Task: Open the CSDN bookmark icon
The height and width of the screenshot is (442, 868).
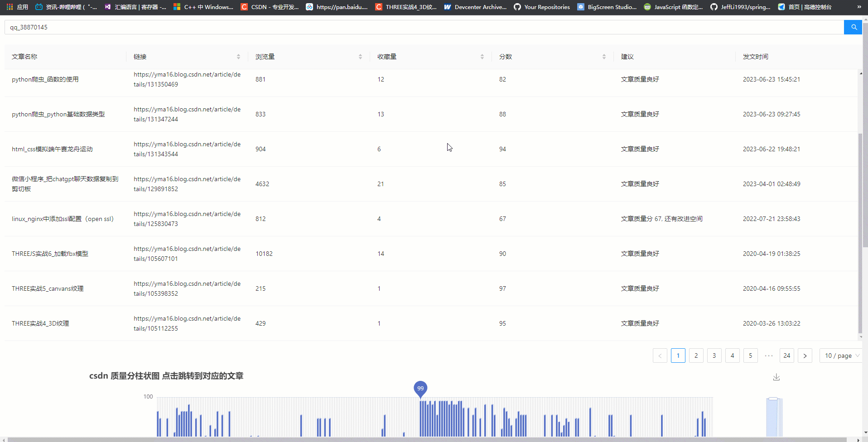Action: [x=244, y=7]
